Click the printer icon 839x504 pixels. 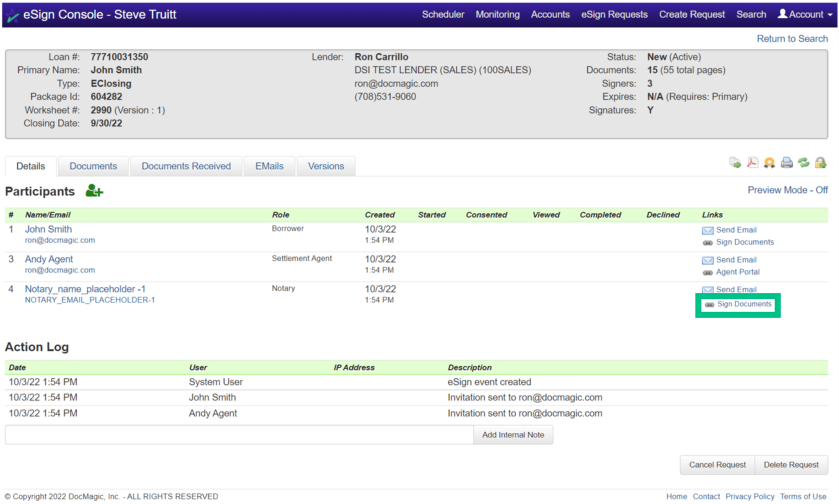tap(787, 163)
